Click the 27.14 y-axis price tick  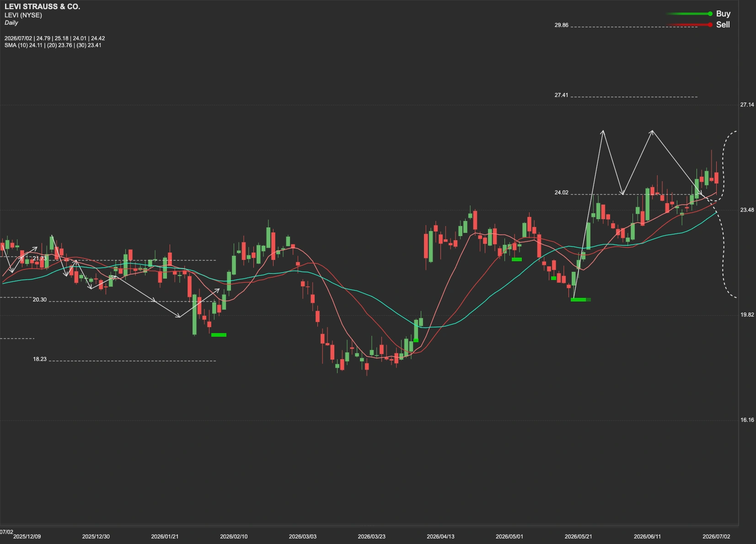[747, 105]
